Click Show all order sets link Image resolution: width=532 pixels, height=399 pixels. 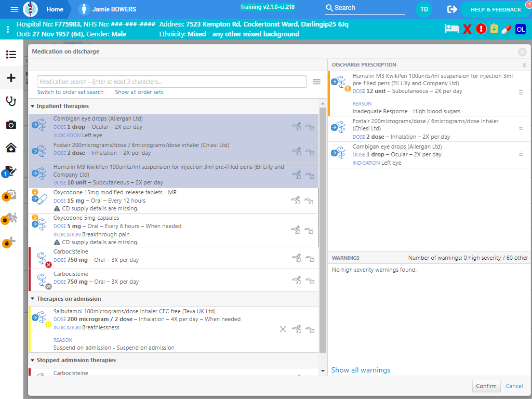point(139,92)
